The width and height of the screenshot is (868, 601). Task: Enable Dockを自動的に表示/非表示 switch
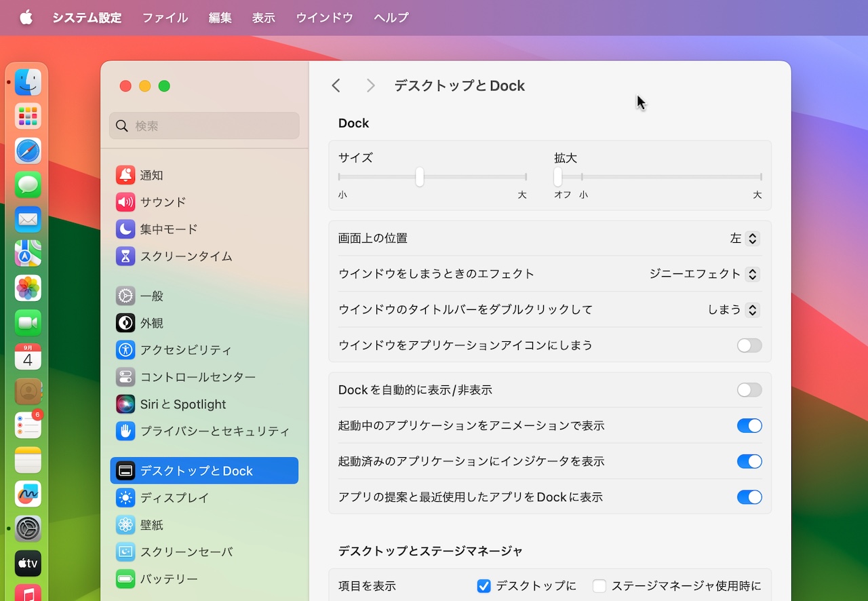coord(749,390)
